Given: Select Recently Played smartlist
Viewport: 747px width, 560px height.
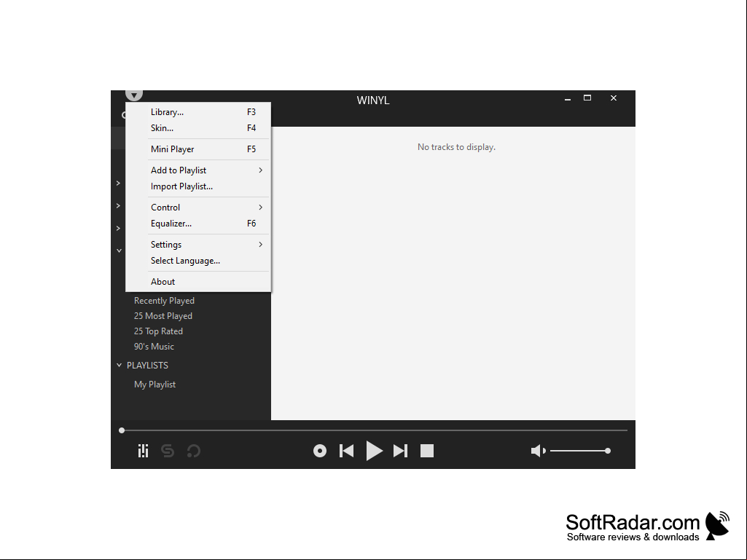Looking at the screenshot, I should (x=164, y=301).
